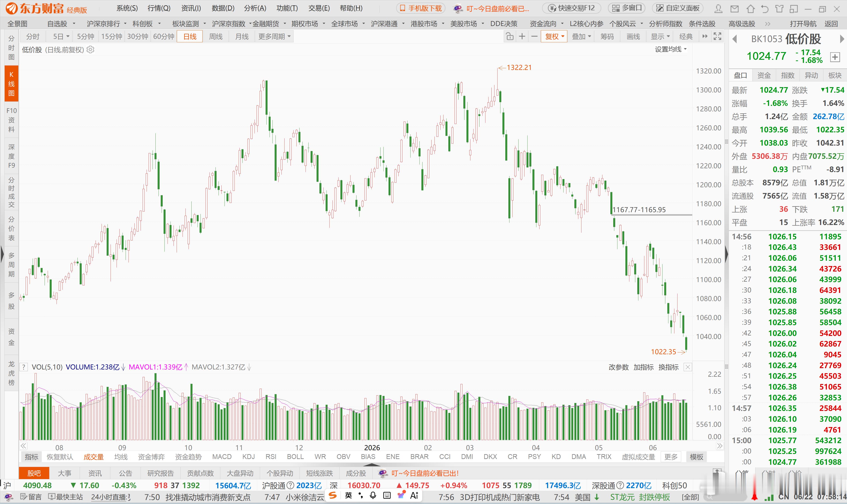This screenshot has height=504, width=847.
Task: Expand 更多周期 dropdown
Action: [274, 36]
